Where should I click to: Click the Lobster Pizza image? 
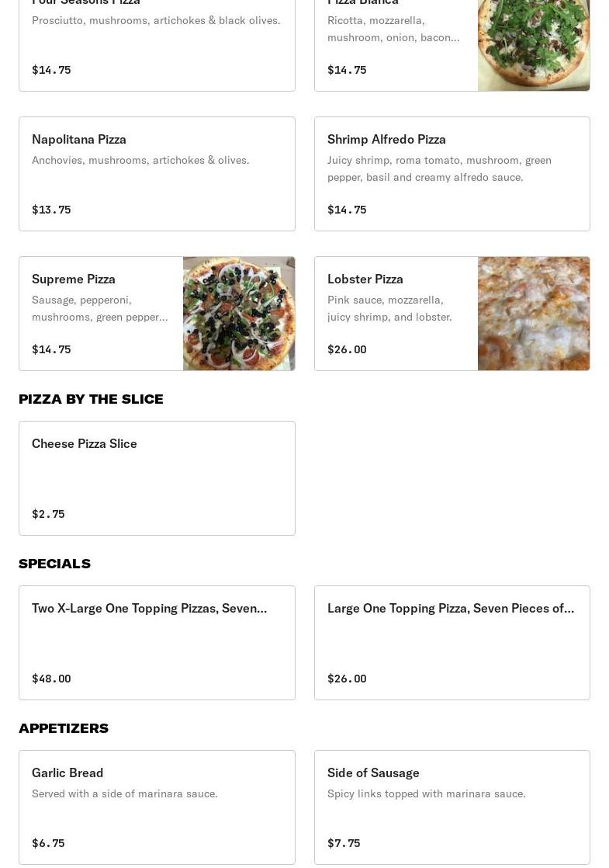pyautogui.click(x=534, y=314)
